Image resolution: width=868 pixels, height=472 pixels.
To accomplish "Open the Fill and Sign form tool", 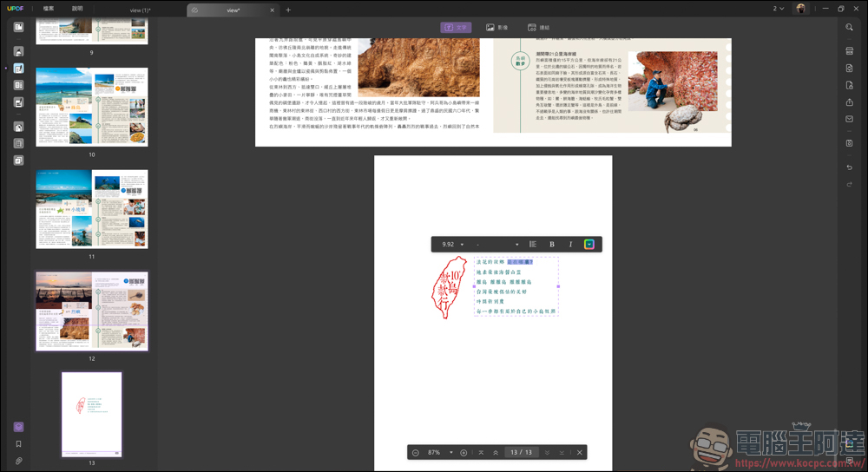I will point(18,102).
